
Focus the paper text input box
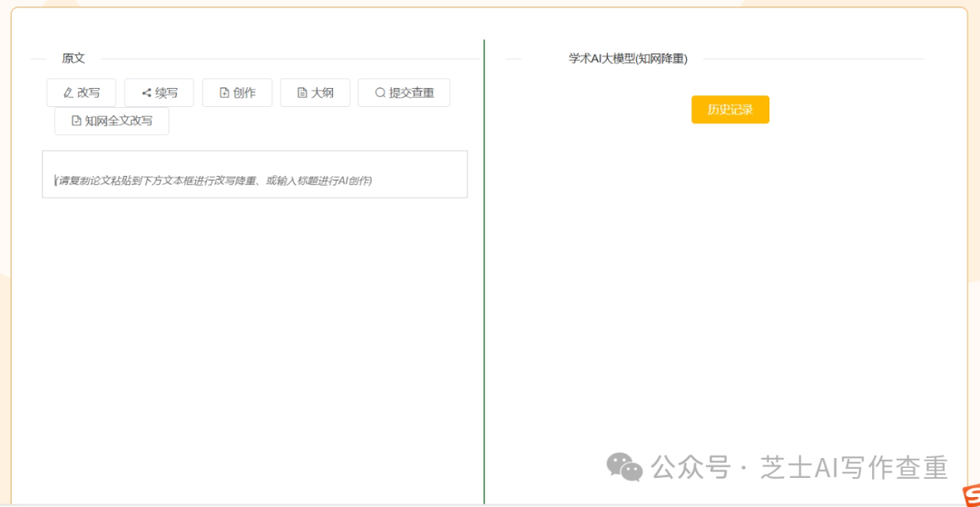[x=255, y=174]
